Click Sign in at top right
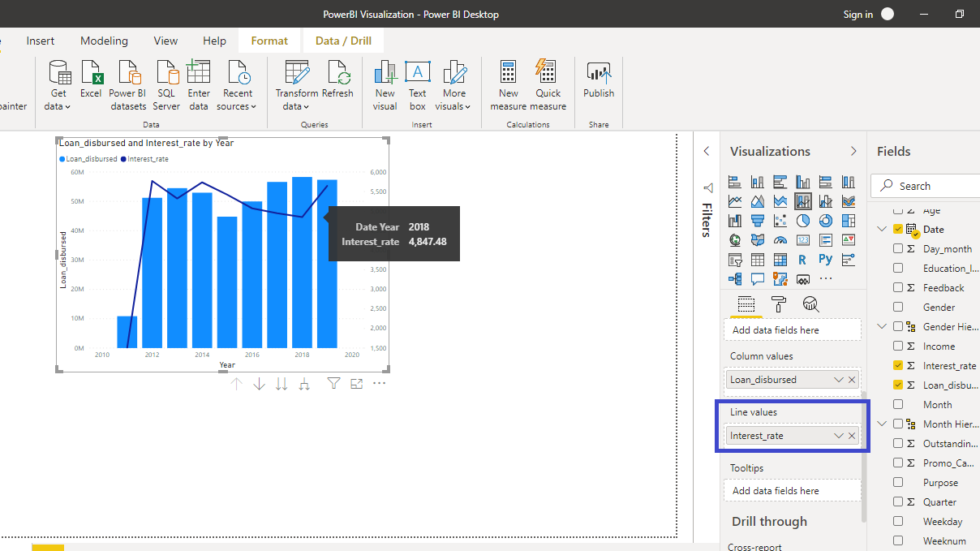 pyautogui.click(x=858, y=15)
